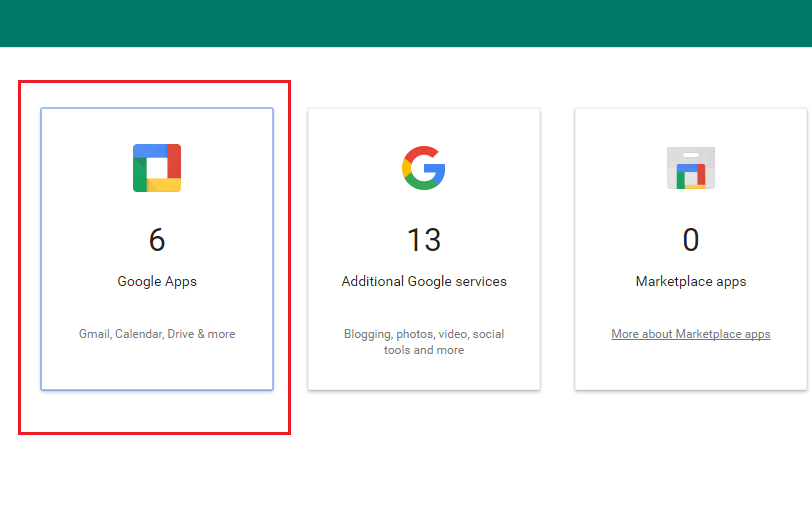
Task: Open the Additional Google services title
Action: (x=424, y=282)
